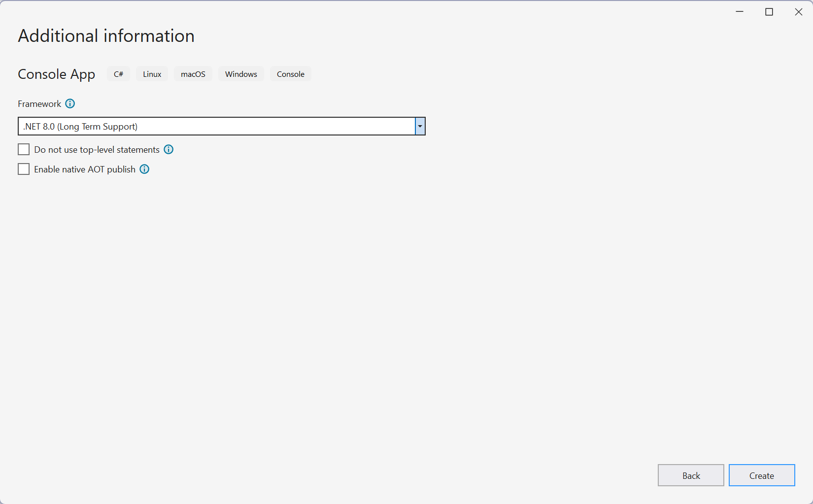
Task: Click the macOS platform tag
Action: [193, 74]
